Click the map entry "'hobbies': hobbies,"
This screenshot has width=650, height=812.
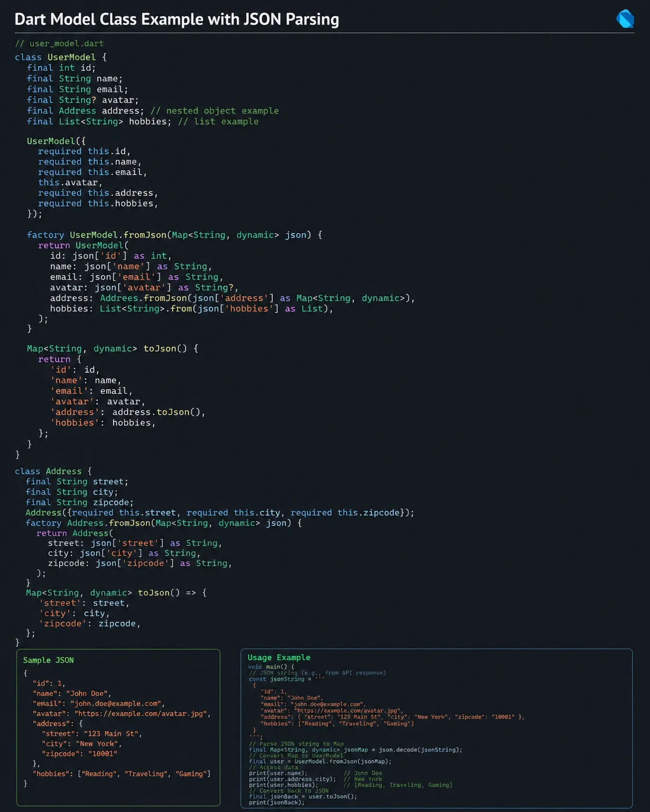click(x=103, y=423)
